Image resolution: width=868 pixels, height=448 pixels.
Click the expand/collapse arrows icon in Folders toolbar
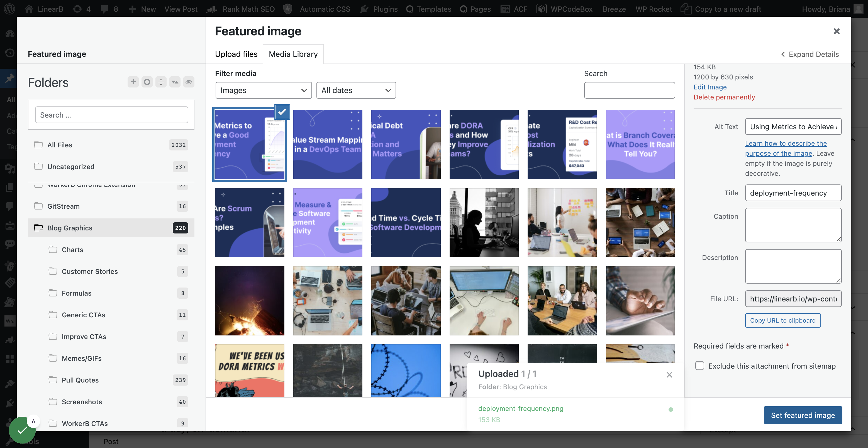(161, 82)
